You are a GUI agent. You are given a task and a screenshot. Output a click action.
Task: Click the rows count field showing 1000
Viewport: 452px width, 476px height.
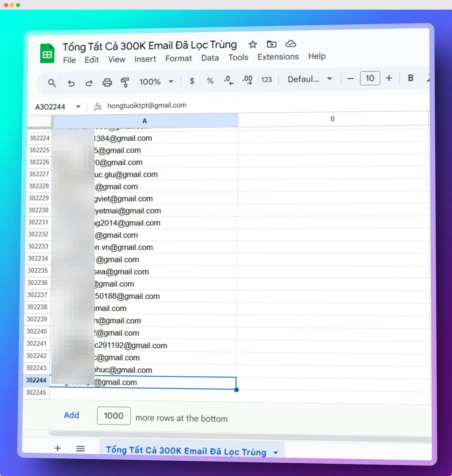(x=114, y=416)
